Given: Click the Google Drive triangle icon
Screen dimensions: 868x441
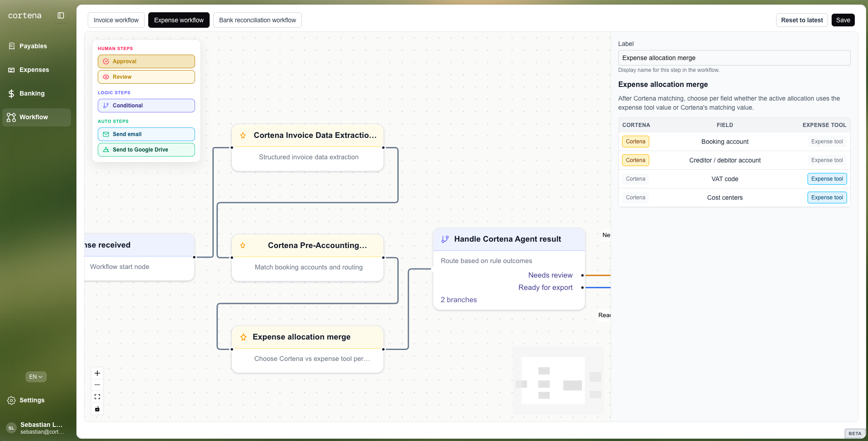Looking at the screenshot, I should [106, 150].
